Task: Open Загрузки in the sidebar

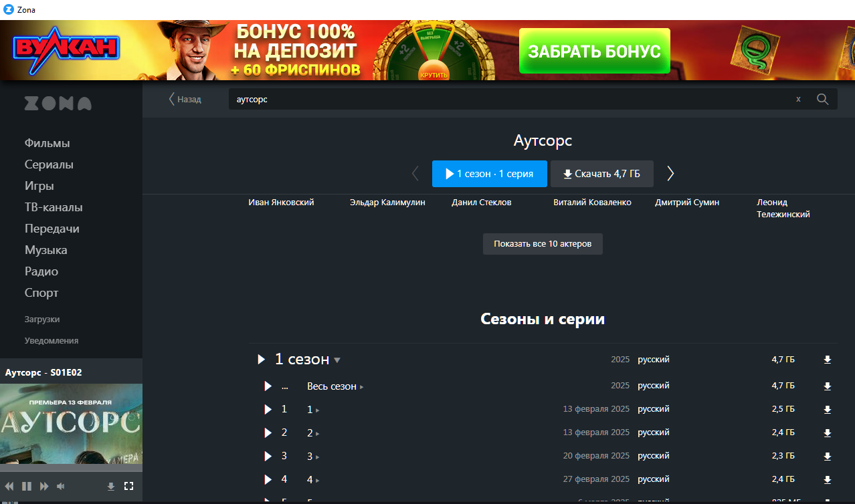Action: pyautogui.click(x=42, y=320)
